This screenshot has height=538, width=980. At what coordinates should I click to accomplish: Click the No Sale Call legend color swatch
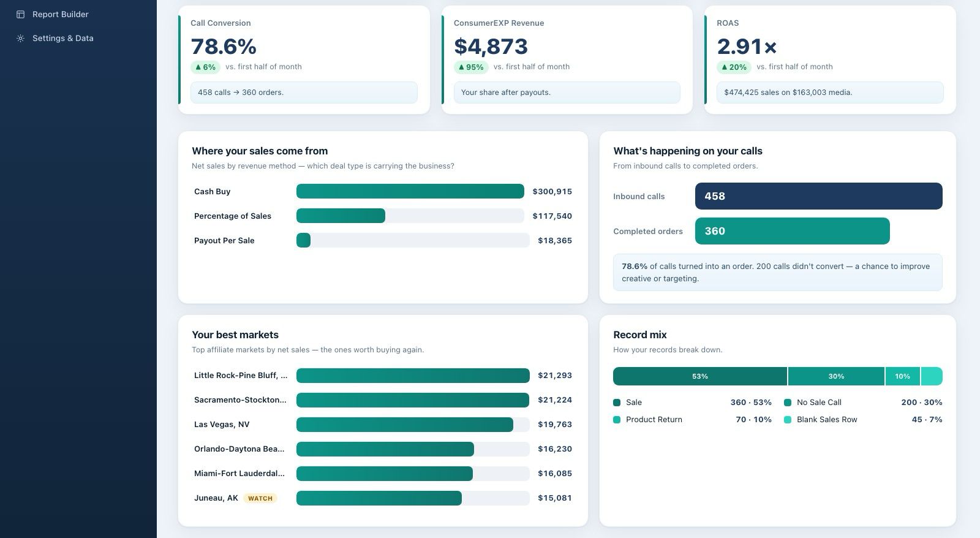pyautogui.click(x=788, y=403)
